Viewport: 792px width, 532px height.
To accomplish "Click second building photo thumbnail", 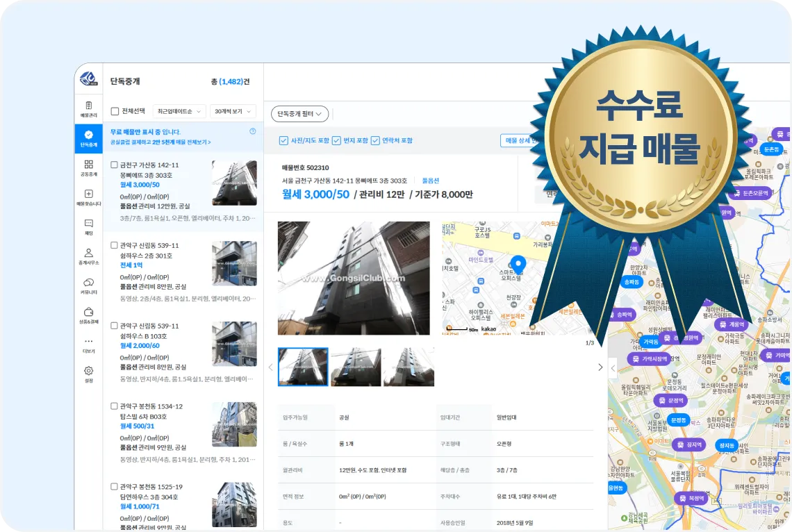I will point(356,367).
